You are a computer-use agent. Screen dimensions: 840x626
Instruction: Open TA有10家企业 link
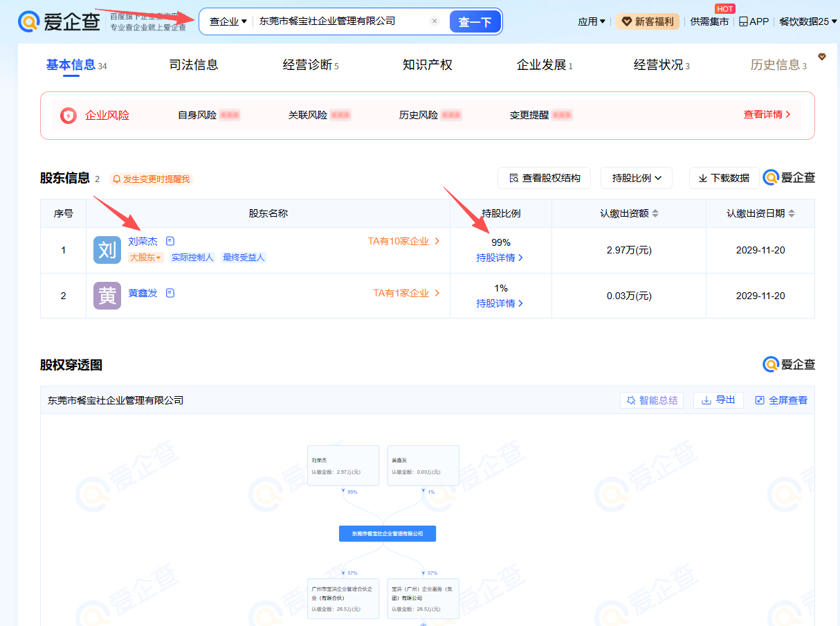404,242
